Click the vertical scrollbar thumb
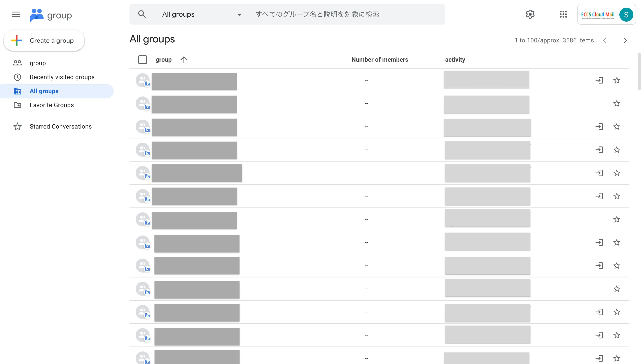 pos(639,71)
